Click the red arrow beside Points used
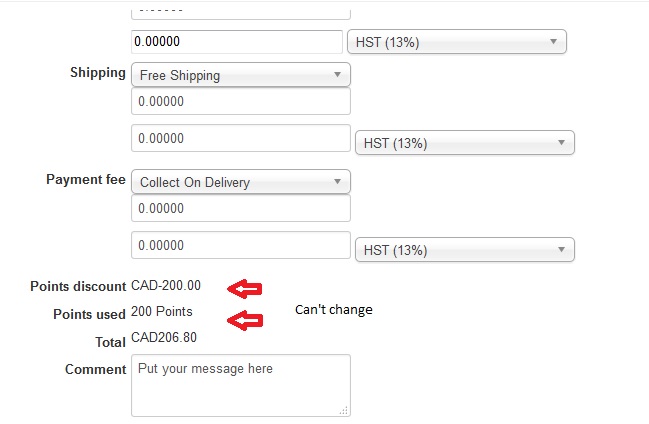Screen dimensions: 649x424 click(245, 320)
